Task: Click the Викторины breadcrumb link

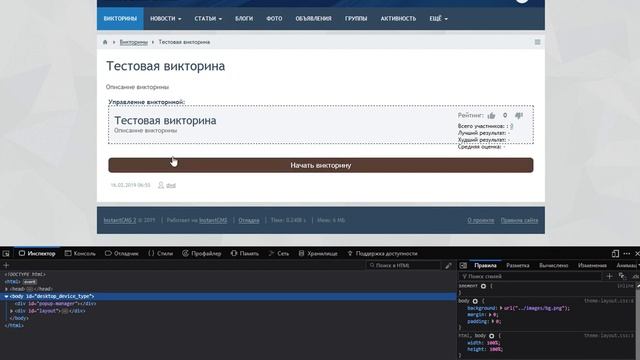Action: tap(133, 42)
